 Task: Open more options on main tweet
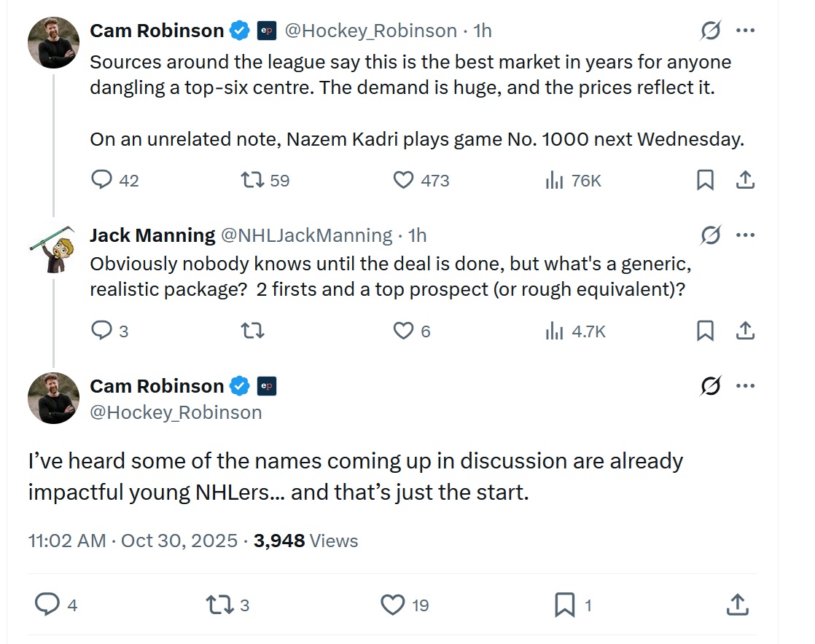pos(745,386)
